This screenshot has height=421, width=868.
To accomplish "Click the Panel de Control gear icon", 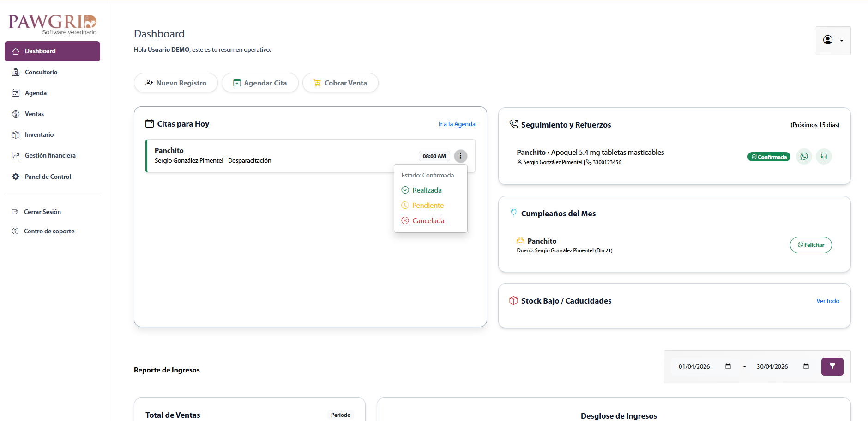I will [16, 176].
